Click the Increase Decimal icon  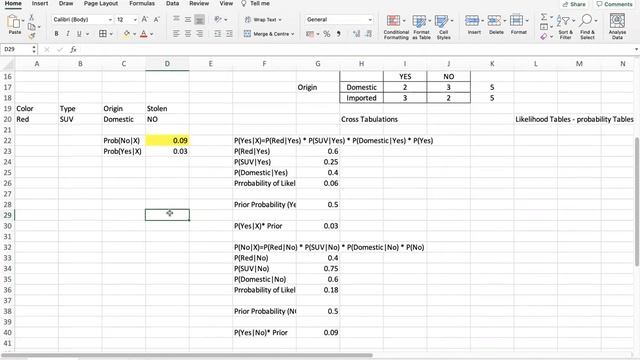pos(356,34)
